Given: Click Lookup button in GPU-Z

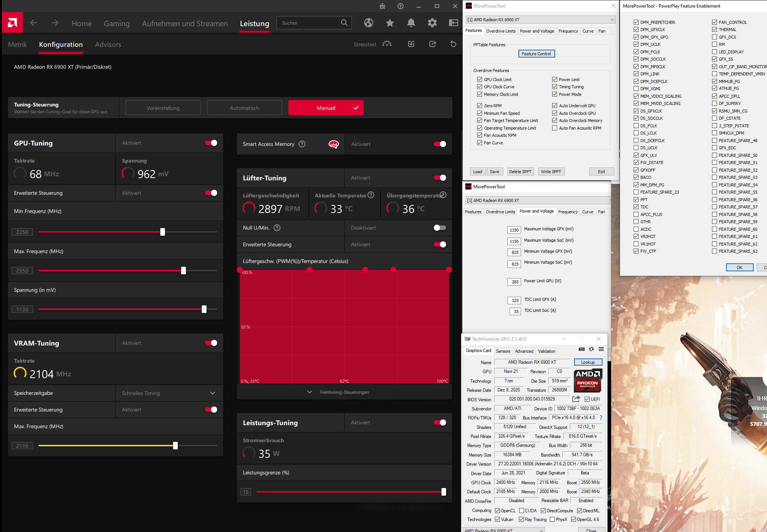Looking at the screenshot, I should 588,362.
